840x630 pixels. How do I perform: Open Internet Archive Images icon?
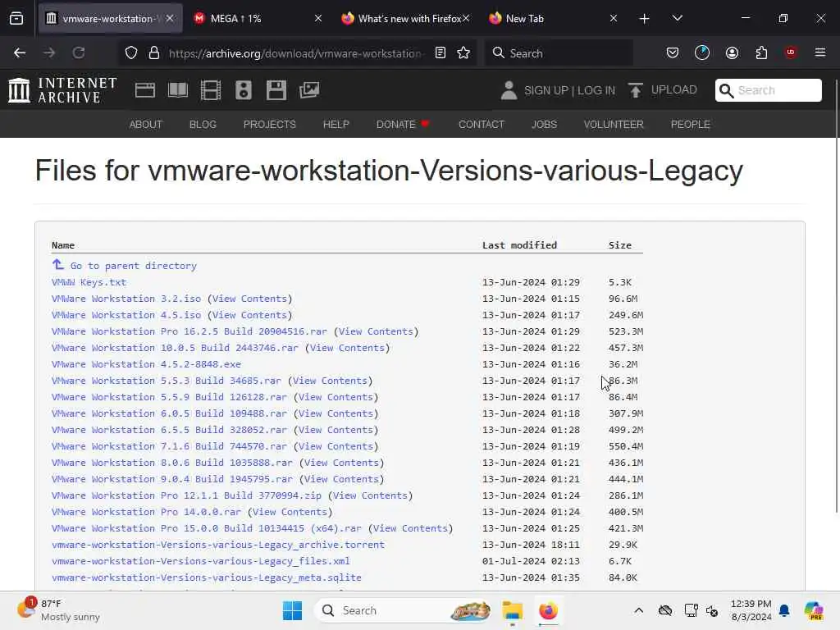[x=309, y=90]
